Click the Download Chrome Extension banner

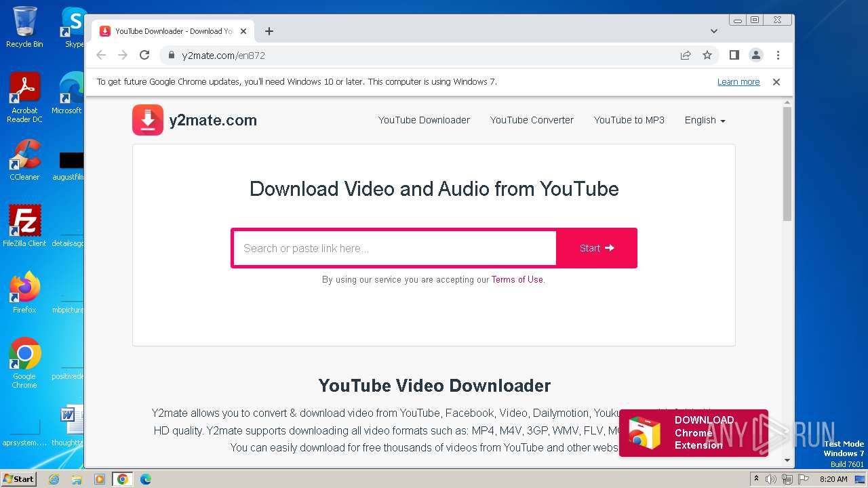[x=693, y=432]
